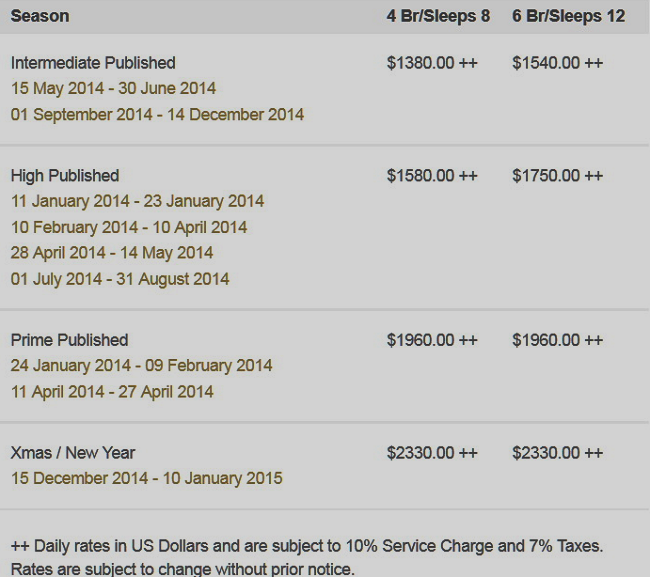Screen dimensions: 650x577
Task: Select the Intermediate Published season label
Action: point(93,63)
